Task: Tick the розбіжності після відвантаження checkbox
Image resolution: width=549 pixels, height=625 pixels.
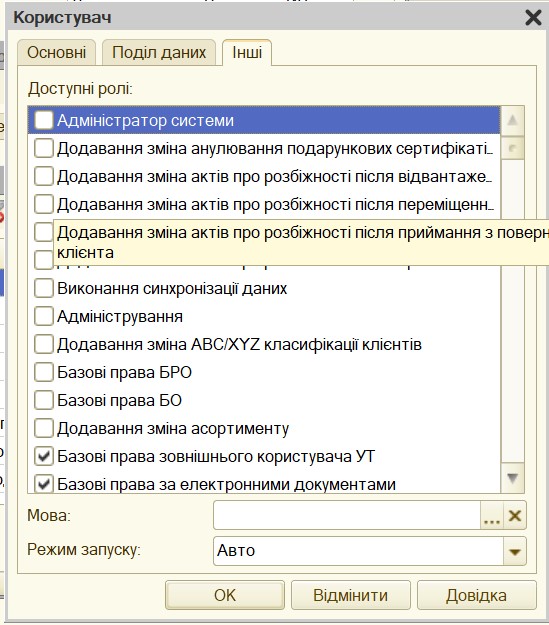Action: (x=43, y=176)
